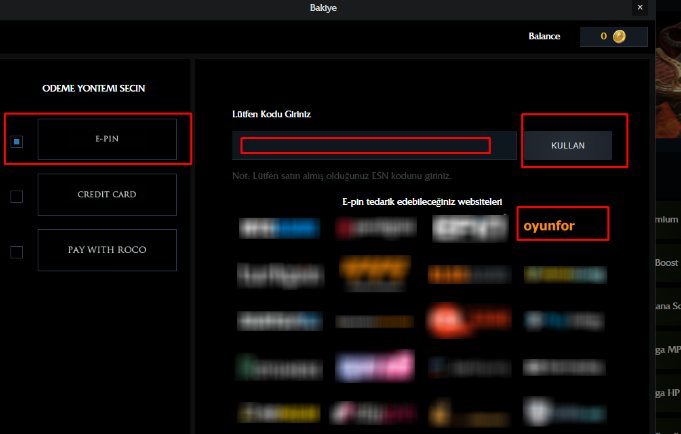Select the Boost item in background window
The width and height of the screenshot is (681, 434).
coord(667,262)
